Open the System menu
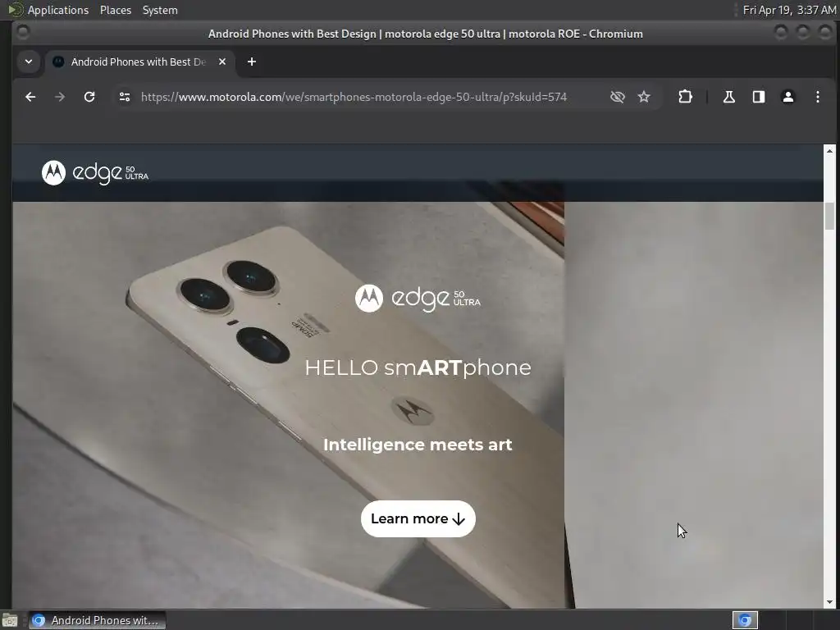Screen dimensions: 840x630 (160, 10)
